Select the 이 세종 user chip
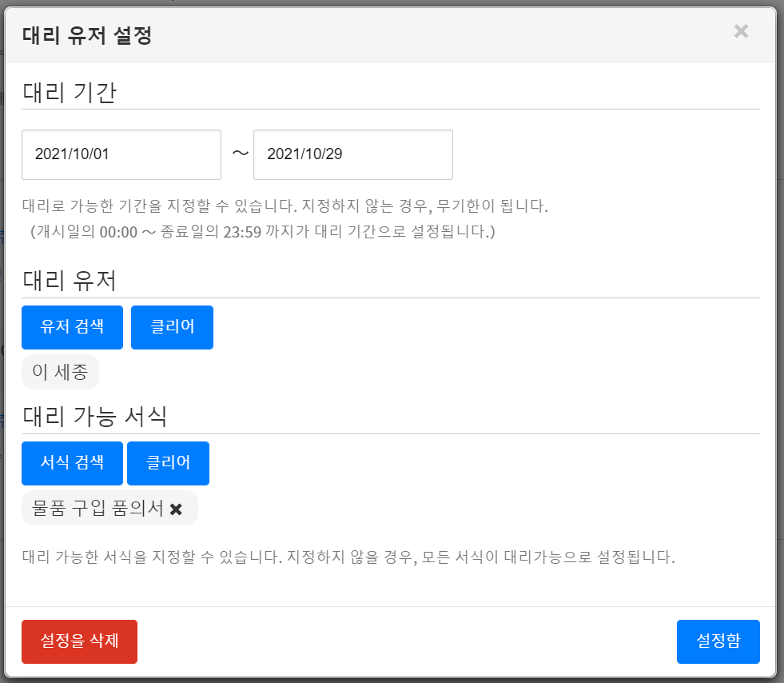784x683 pixels. coord(60,372)
